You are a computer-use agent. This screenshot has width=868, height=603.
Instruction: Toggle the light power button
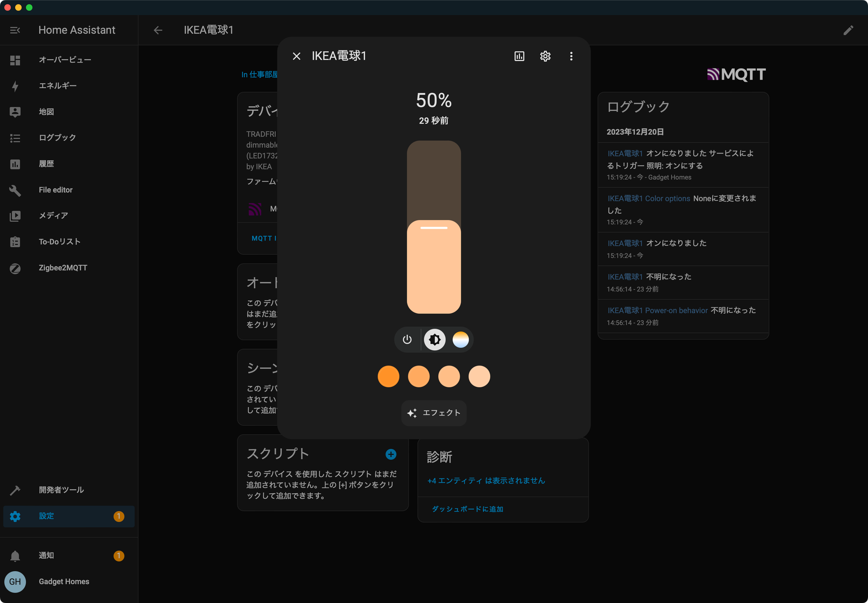[407, 339]
